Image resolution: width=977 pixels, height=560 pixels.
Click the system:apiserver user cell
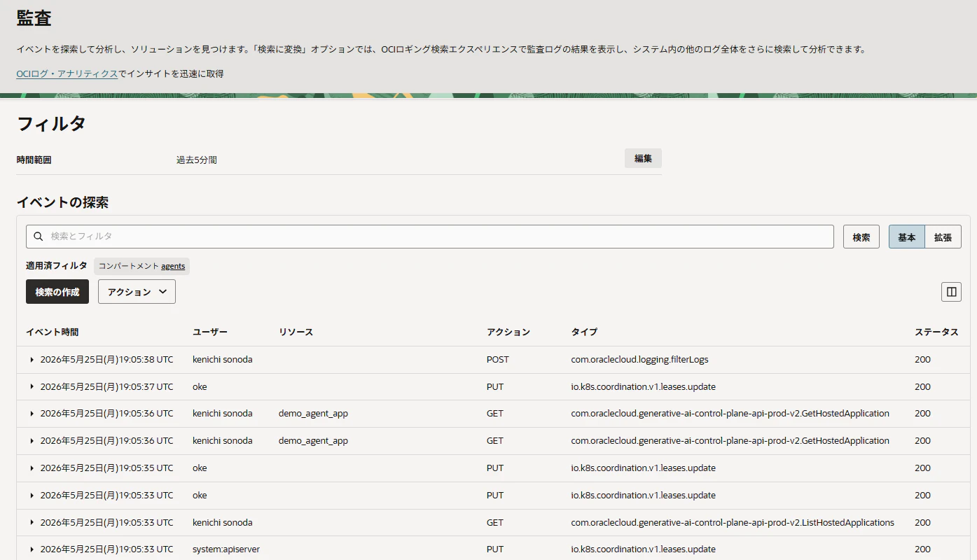click(x=226, y=549)
